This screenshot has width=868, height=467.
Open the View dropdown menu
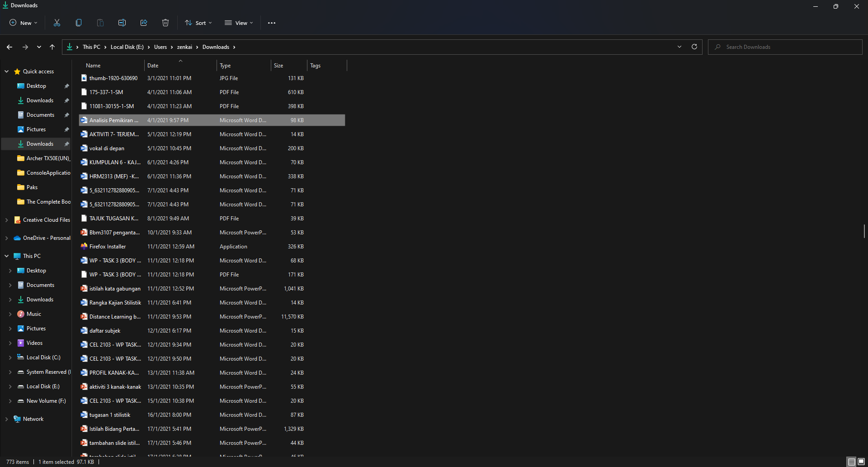click(x=239, y=23)
